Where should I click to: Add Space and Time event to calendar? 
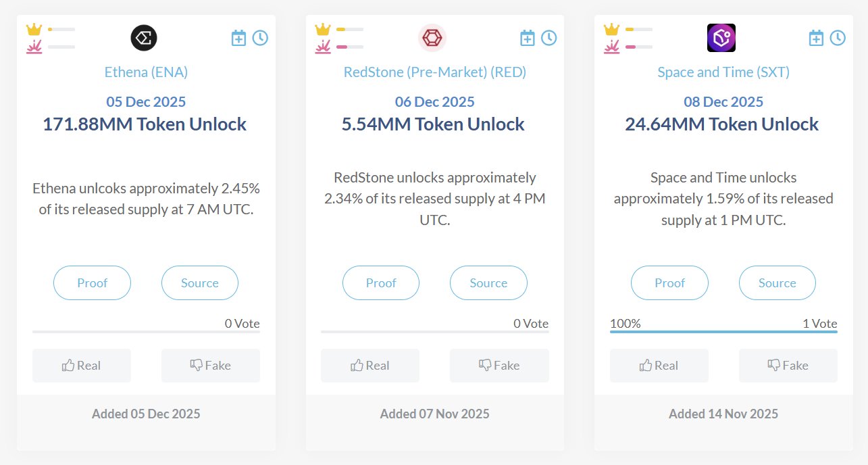click(816, 38)
